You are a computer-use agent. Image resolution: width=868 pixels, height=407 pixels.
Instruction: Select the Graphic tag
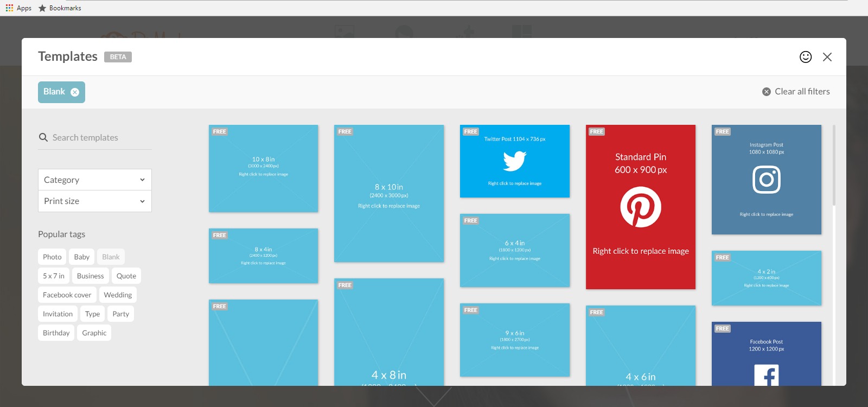[94, 333]
